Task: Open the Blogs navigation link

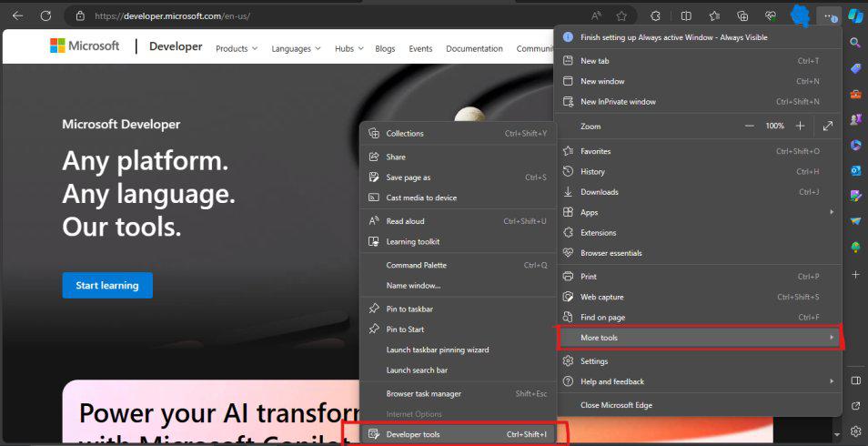Action: click(385, 49)
